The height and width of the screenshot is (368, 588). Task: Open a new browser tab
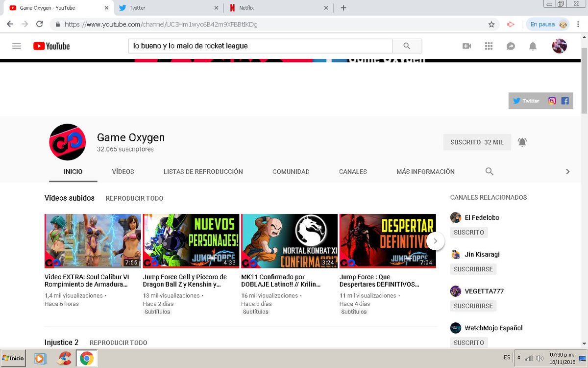click(x=343, y=8)
